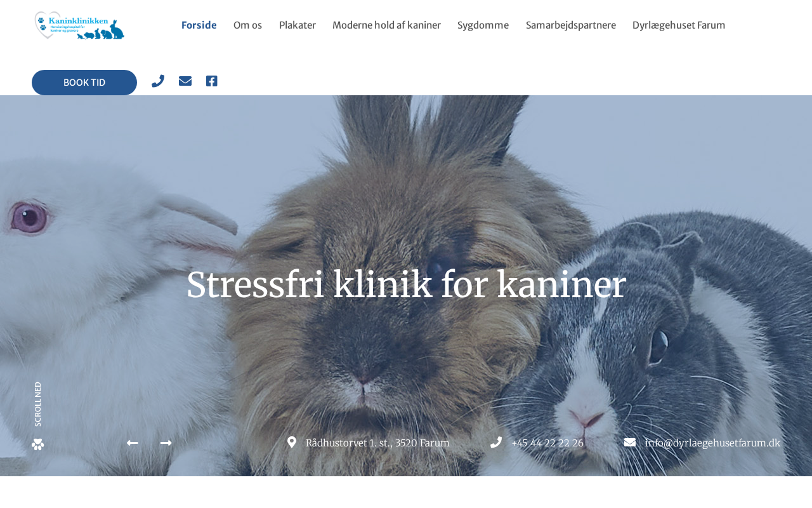
Task: Click the phone icon beside +45 number
Action: (x=496, y=443)
